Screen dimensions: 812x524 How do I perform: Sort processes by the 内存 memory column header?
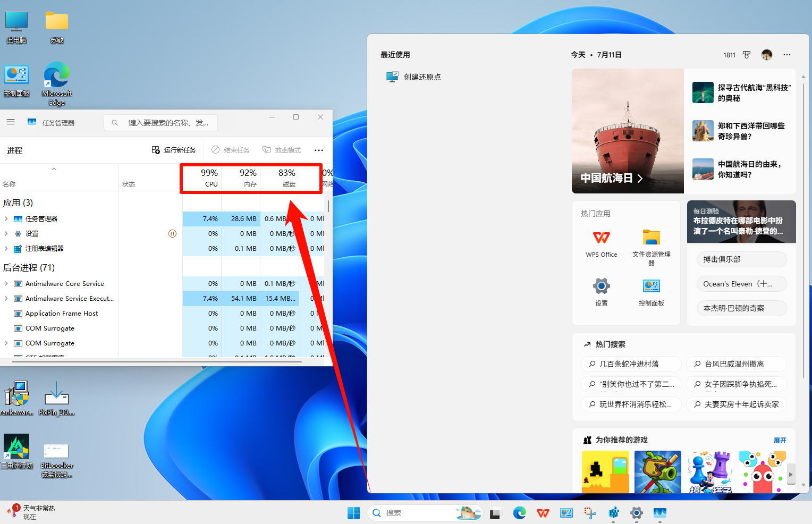241,178
